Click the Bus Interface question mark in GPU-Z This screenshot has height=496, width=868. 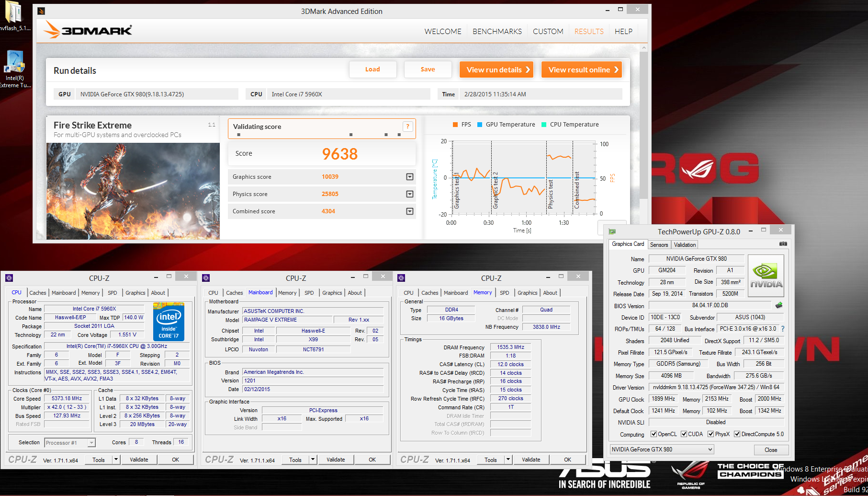point(783,329)
